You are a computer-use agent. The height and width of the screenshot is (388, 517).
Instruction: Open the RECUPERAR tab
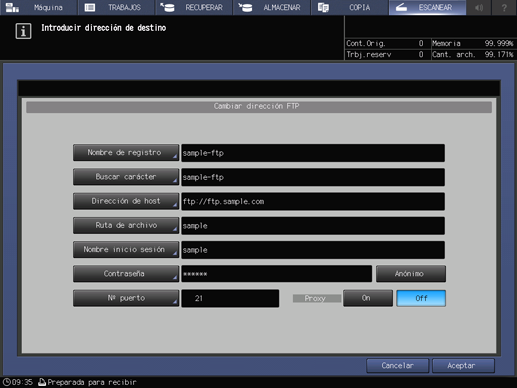[x=194, y=7]
